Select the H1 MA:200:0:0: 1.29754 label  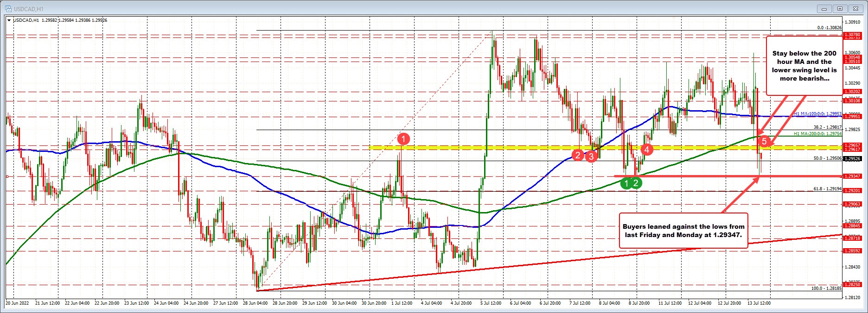click(x=817, y=133)
